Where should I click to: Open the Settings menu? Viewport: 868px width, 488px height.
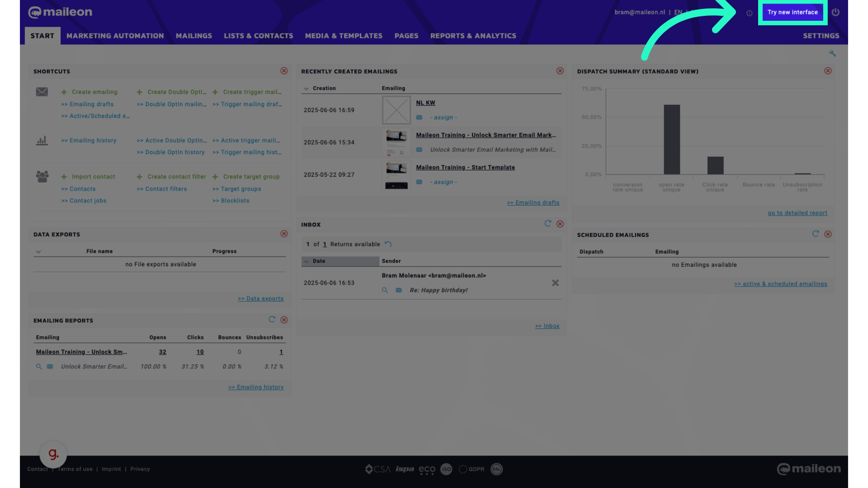821,36
